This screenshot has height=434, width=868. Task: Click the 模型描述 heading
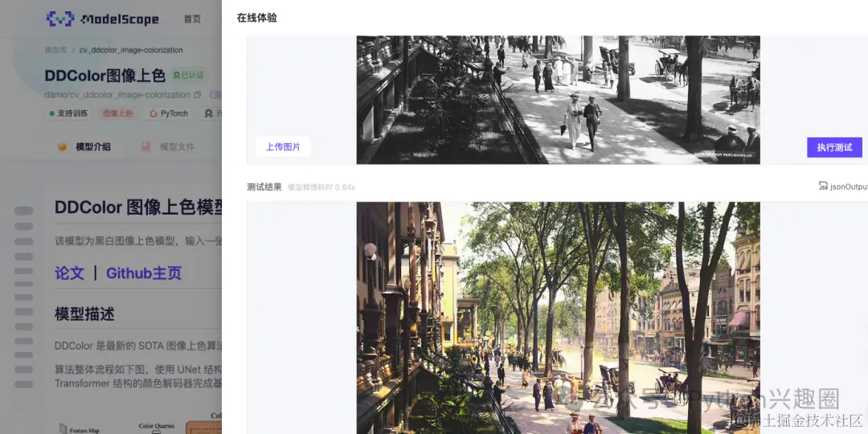click(84, 314)
